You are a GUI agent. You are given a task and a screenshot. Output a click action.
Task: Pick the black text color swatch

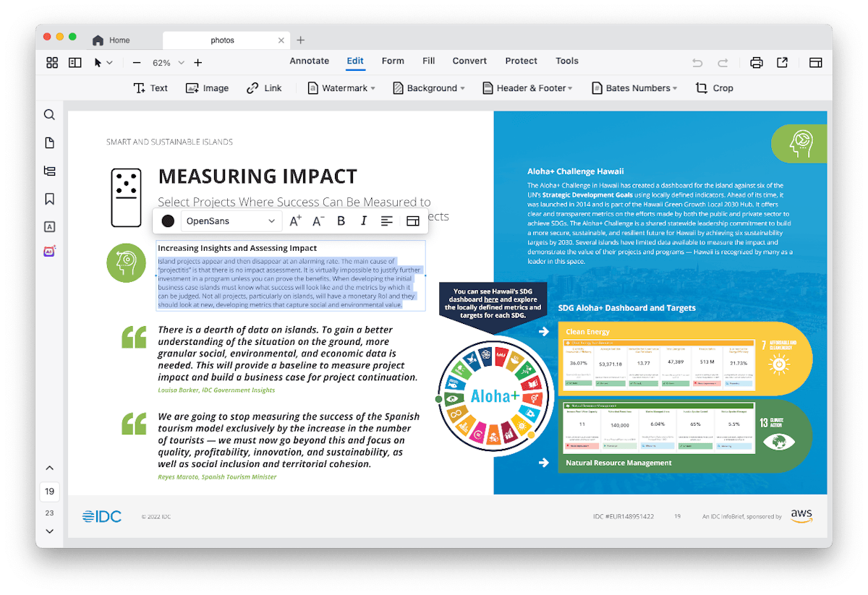click(x=168, y=221)
